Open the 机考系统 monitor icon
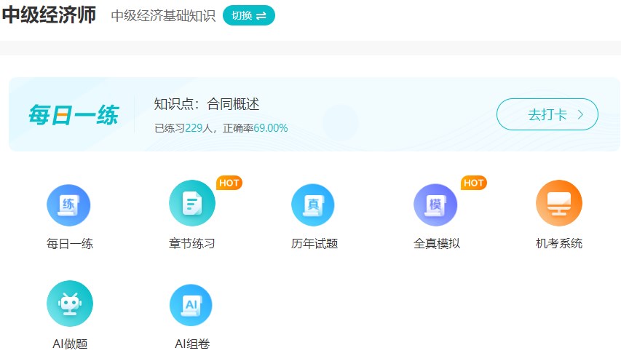 point(559,203)
